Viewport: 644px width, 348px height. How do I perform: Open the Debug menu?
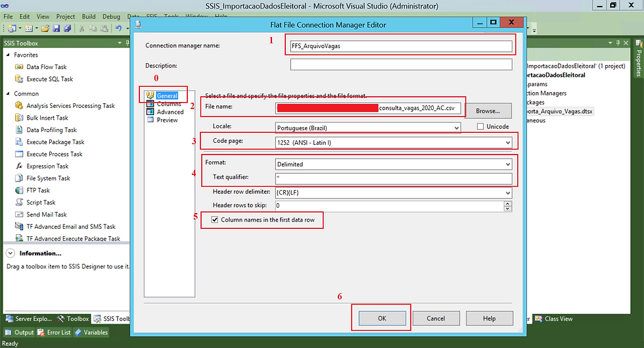(111, 16)
